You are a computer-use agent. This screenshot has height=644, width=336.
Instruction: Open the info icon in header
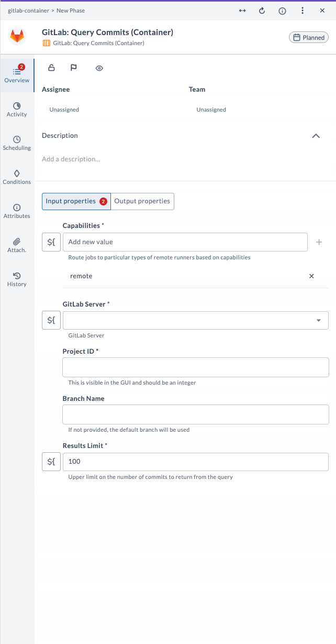282,10
